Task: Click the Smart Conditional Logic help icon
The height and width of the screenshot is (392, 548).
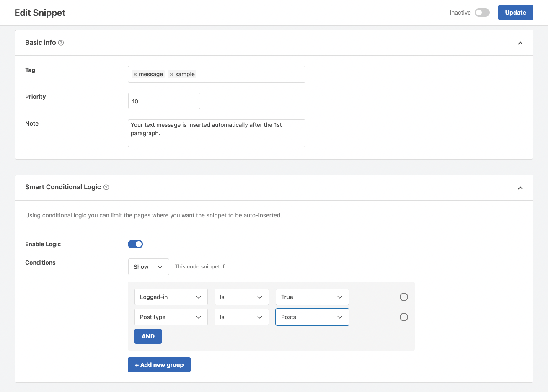Action: (106, 187)
